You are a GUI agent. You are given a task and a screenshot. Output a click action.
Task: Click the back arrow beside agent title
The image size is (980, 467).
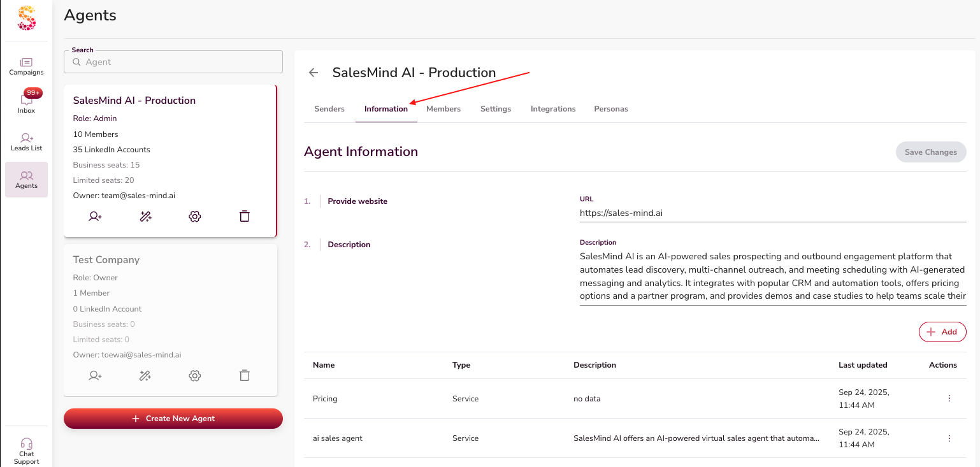(x=313, y=73)
